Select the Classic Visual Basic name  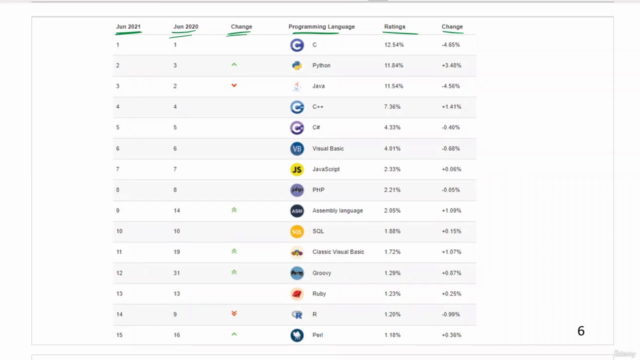coord(338,252)
